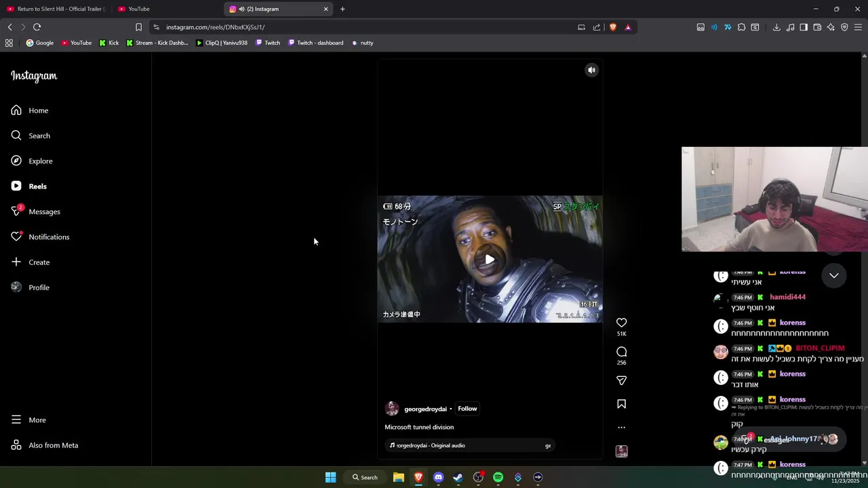Open Brave VPN shield icon
This screenshot has height=488, width=868.
click(844, 27)
